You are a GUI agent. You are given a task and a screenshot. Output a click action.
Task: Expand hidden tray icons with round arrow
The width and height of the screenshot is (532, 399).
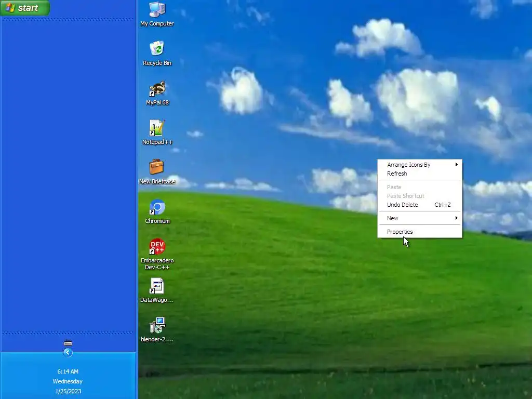[68, 353]
